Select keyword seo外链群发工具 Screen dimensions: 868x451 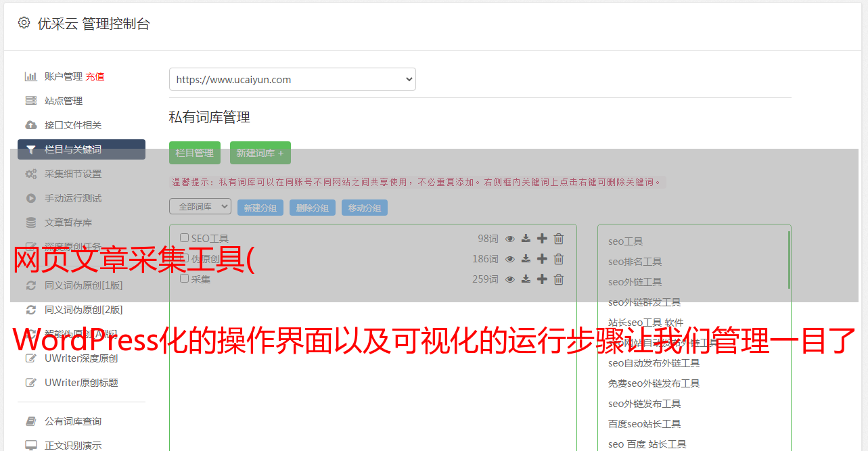[x=645, y=302]
